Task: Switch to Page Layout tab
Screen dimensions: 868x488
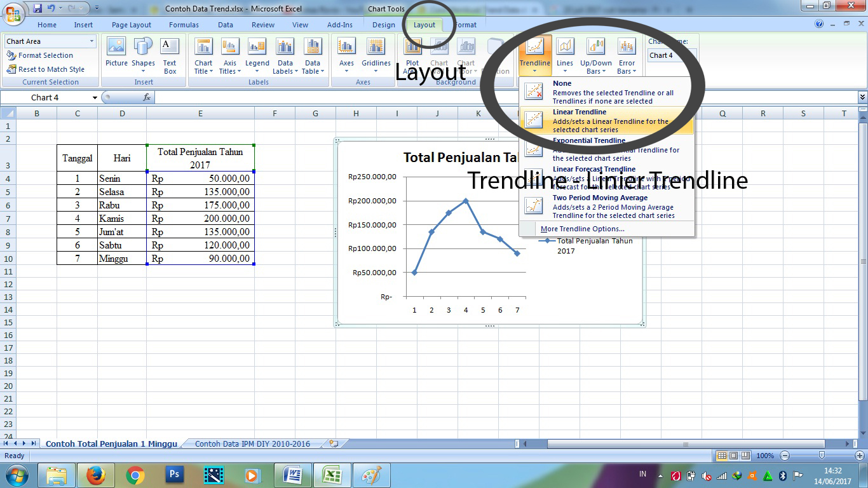Action: [132, 25]
